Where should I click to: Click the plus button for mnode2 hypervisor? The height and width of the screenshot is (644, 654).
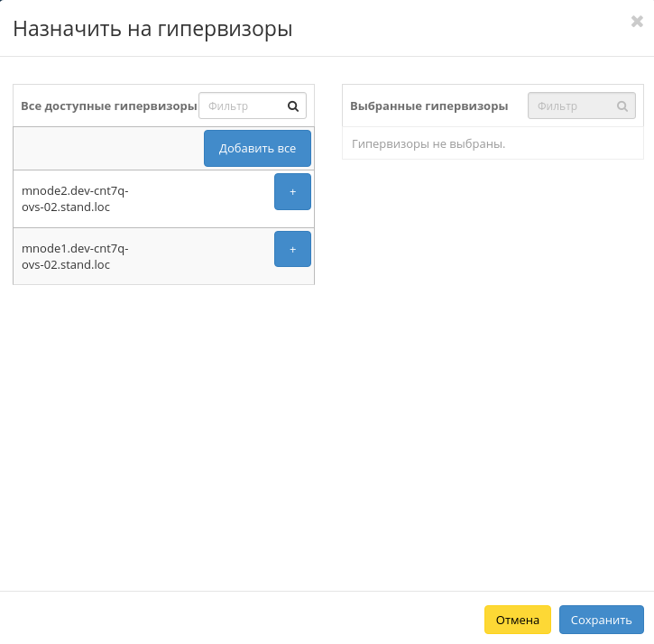pyautogui.click(x=292, y=192)
